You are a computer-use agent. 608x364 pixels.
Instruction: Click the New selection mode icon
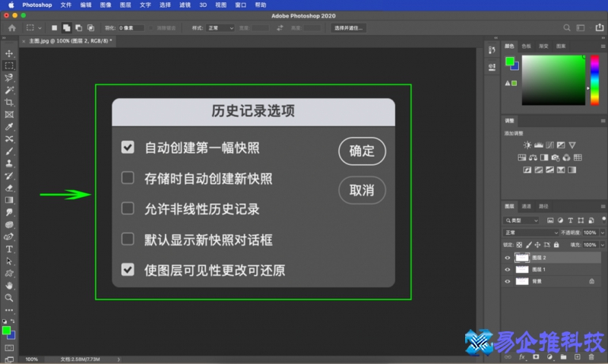(x=54, y=28)
